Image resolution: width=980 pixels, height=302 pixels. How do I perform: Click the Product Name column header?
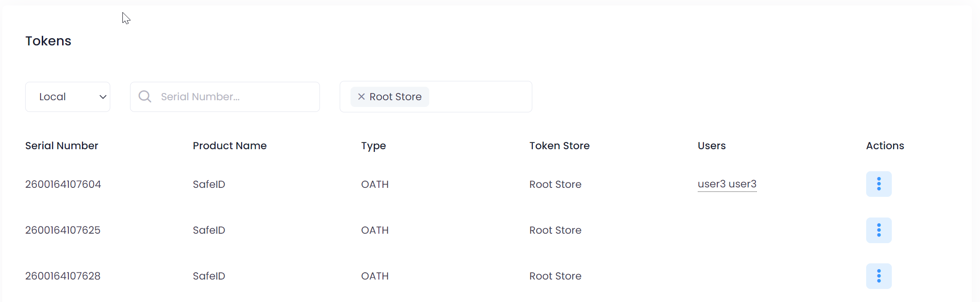229,146
